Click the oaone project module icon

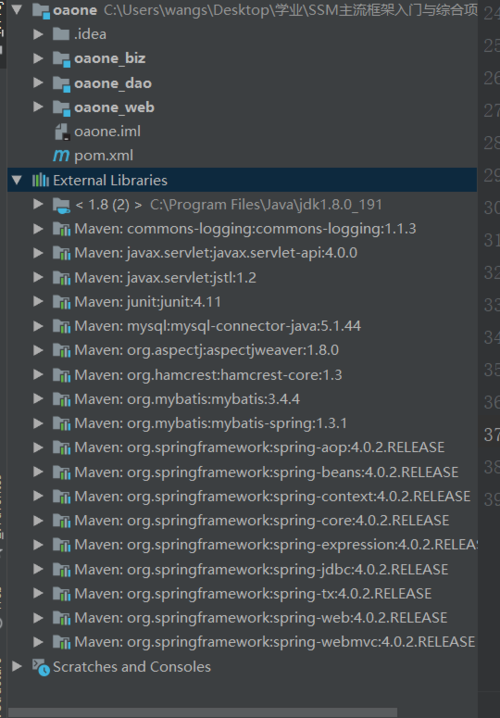pyautogui.click(x=41, y=10)
